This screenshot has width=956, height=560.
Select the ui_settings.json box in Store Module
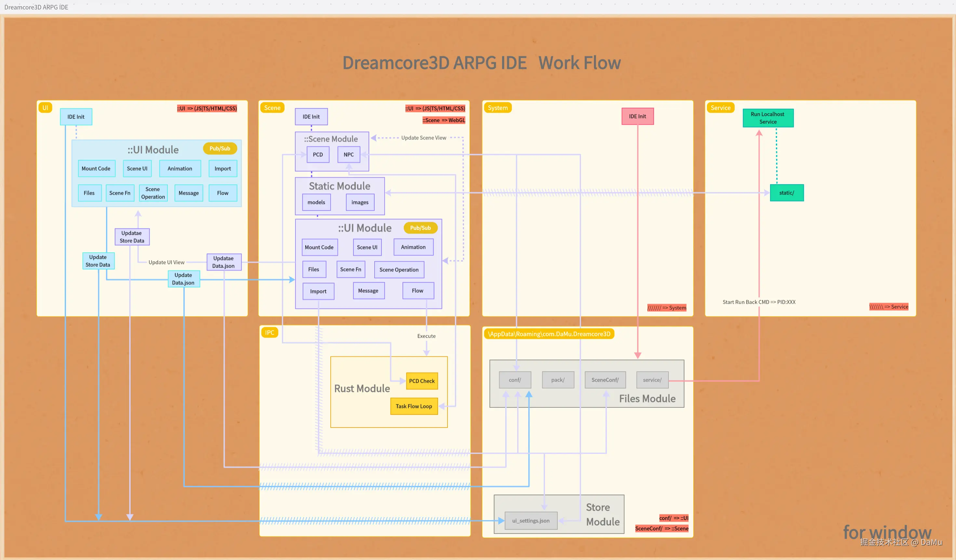[531, 521]
